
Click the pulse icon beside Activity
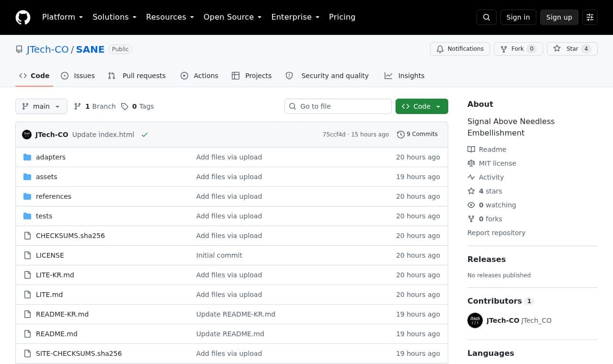click(471, 177)
